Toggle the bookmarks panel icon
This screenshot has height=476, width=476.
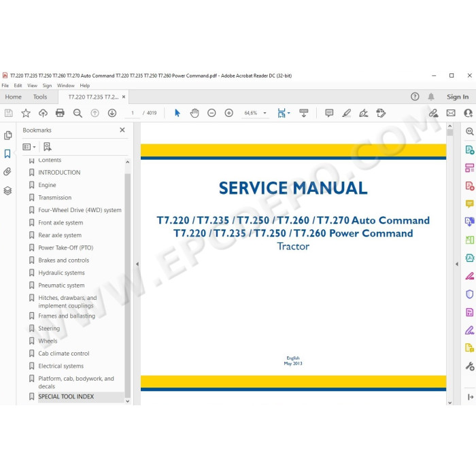(x=7, y=154)
